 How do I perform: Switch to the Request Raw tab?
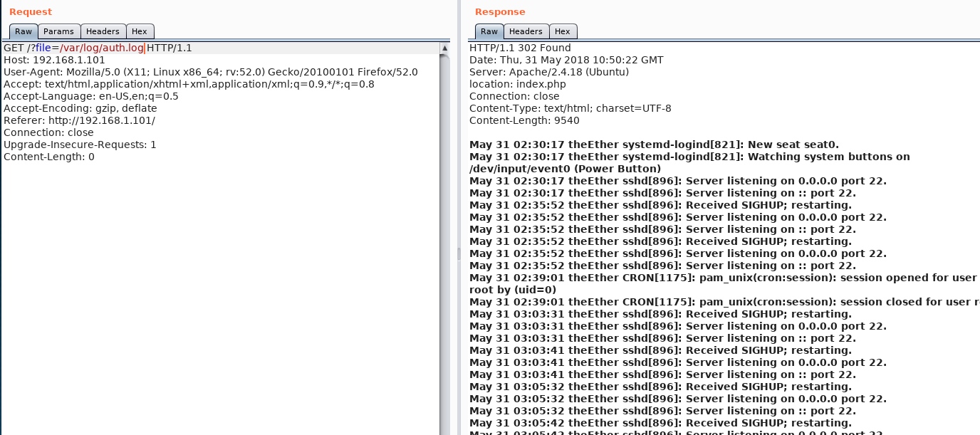(x=24, y=31)
